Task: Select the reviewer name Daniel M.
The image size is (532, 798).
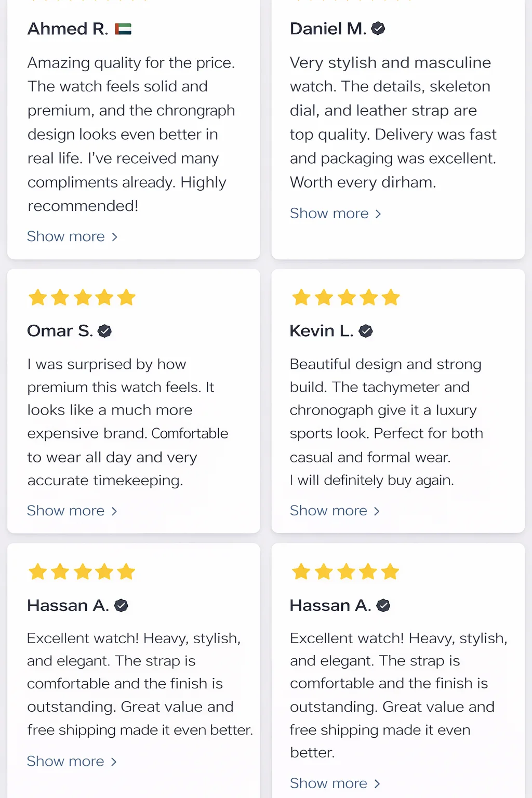Action: click(x=328, y=29)
